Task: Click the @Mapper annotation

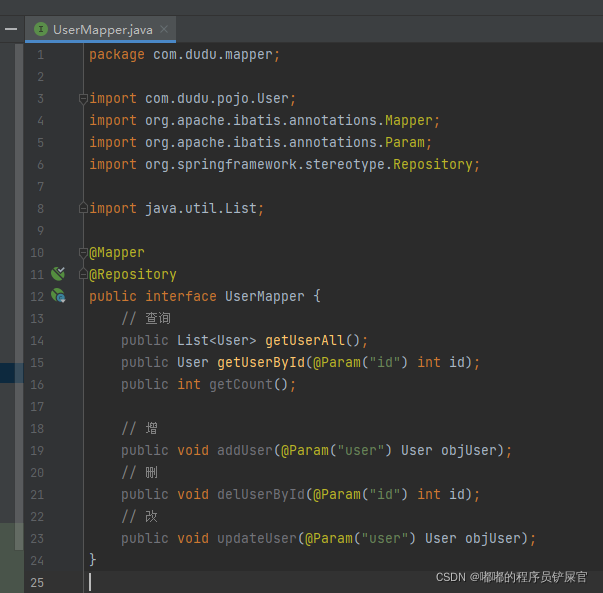Action: click(x=117, y=253)
